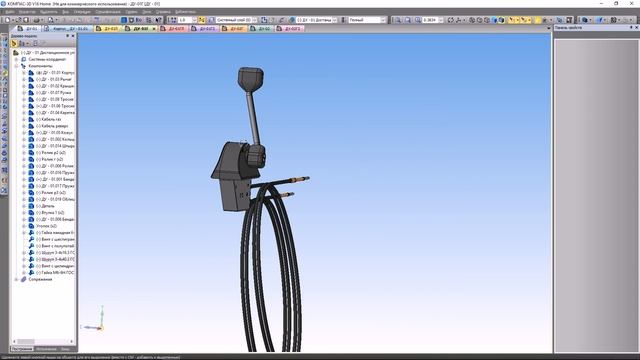Image resolution: width=640 pixels, height=360 pixels.
Task: Close the active document tab
Action: click(154, 29)
